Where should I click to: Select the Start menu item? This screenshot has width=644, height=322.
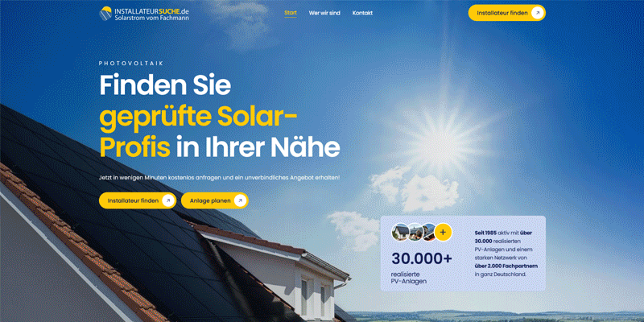pyautogui.click(x=291, y=13)
